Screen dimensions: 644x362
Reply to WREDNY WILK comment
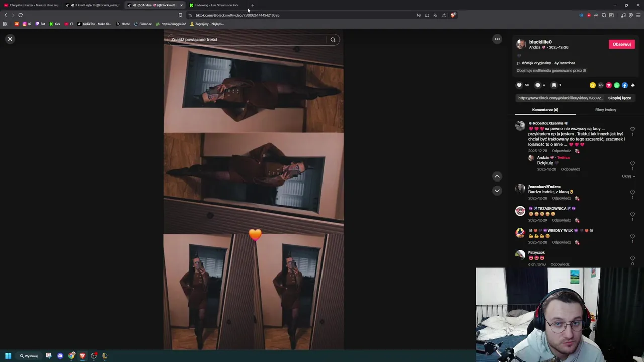(561, 242)
